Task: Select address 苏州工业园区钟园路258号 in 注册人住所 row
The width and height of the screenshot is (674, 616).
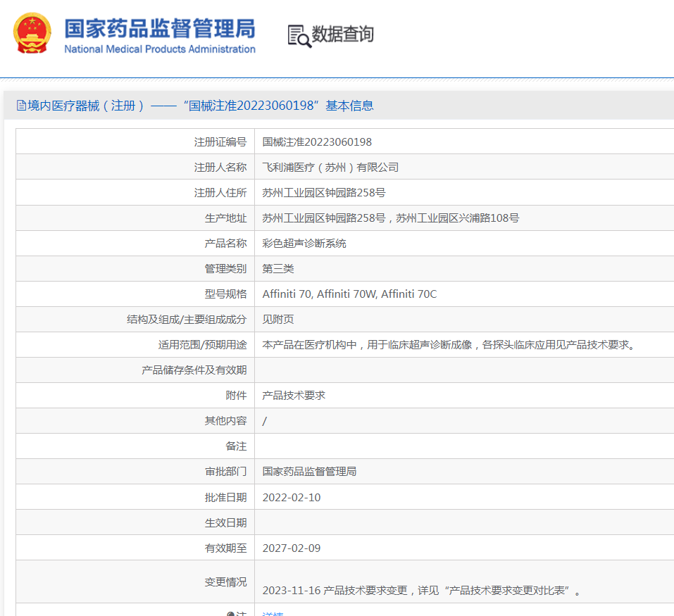Action: click(324, 193)
